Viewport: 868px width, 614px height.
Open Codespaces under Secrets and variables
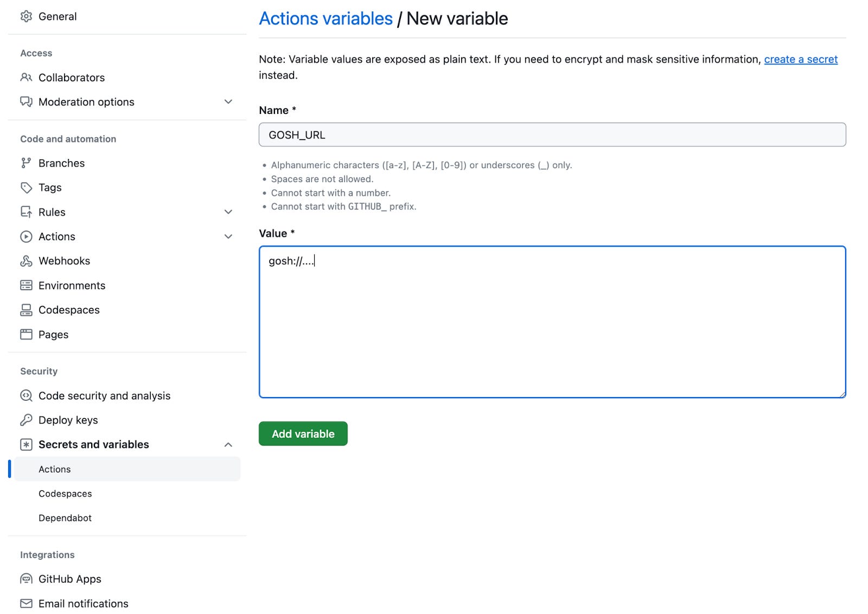point(65,494)
